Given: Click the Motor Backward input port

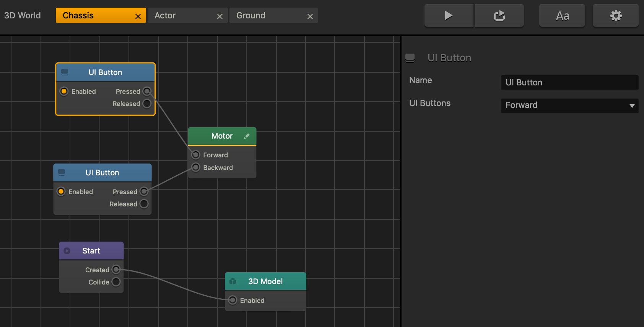Looking at the screenshot, I should click(195, 167).
